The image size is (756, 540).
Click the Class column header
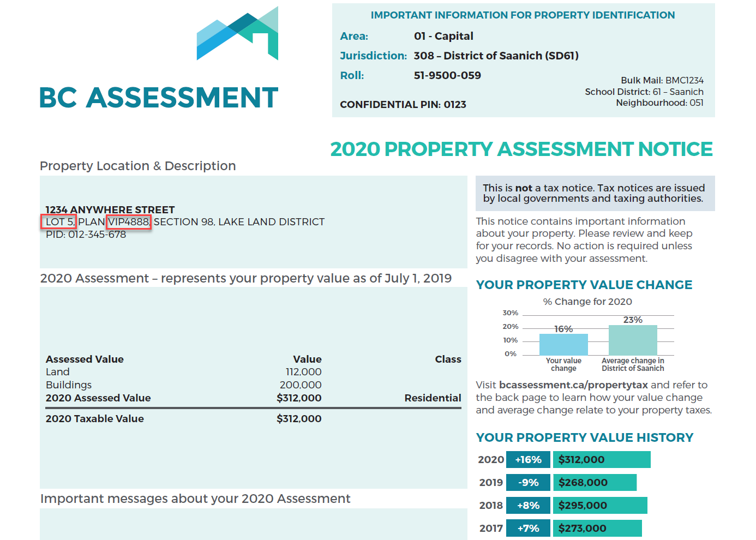point(448,359)
